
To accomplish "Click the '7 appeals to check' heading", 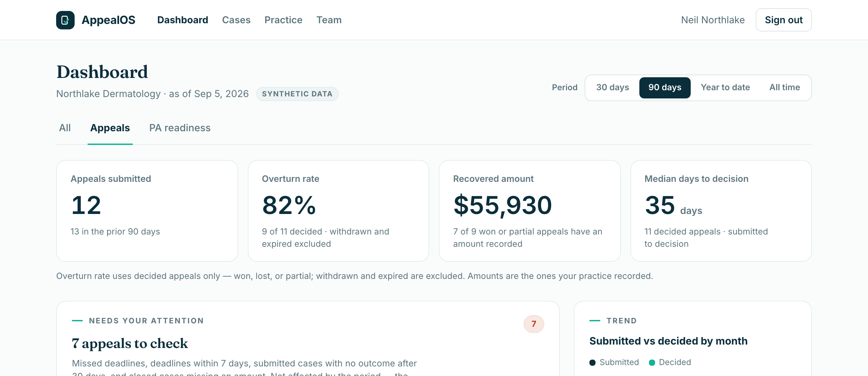I will 130,344.
